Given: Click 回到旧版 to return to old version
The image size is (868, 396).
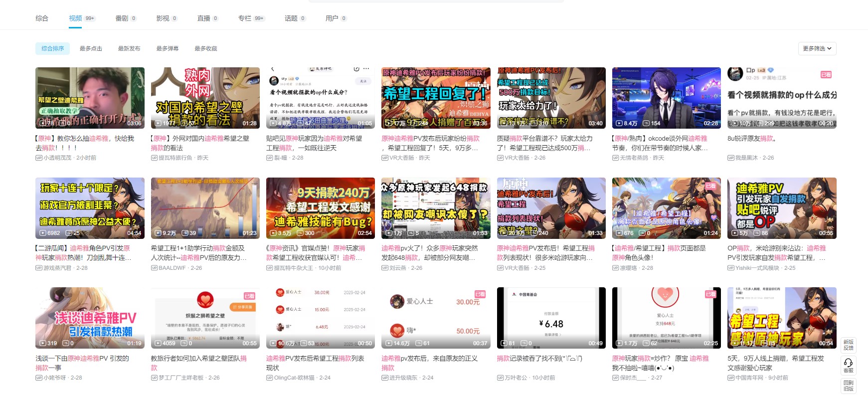Looking at the screenshot, I should pyautogui.click(x=848, y=386).
